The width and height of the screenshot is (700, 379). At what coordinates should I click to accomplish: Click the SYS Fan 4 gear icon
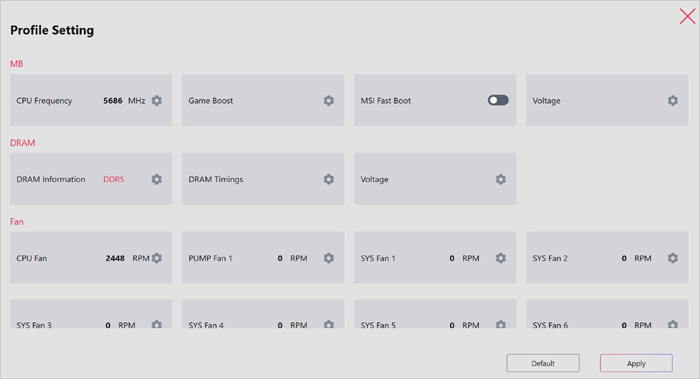click(329, 324)
